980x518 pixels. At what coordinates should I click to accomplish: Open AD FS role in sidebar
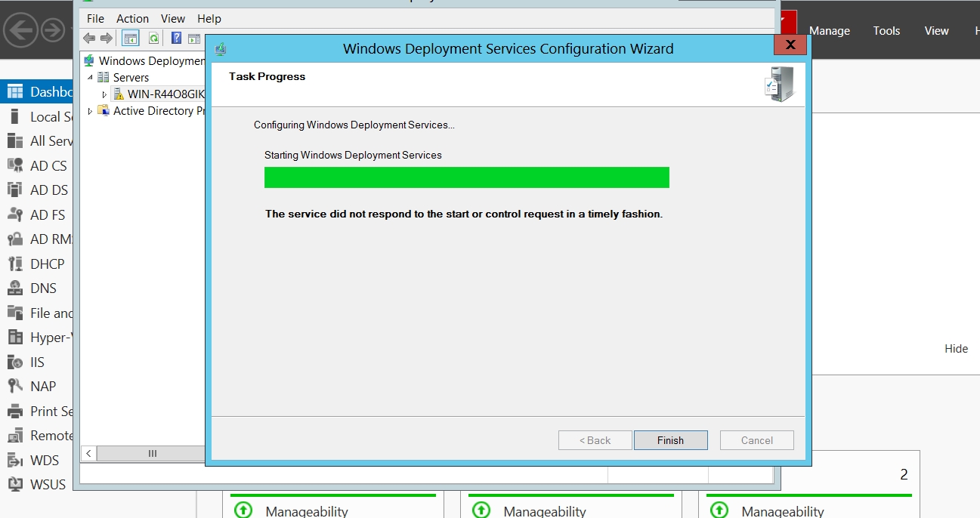(x=36, y=214)
